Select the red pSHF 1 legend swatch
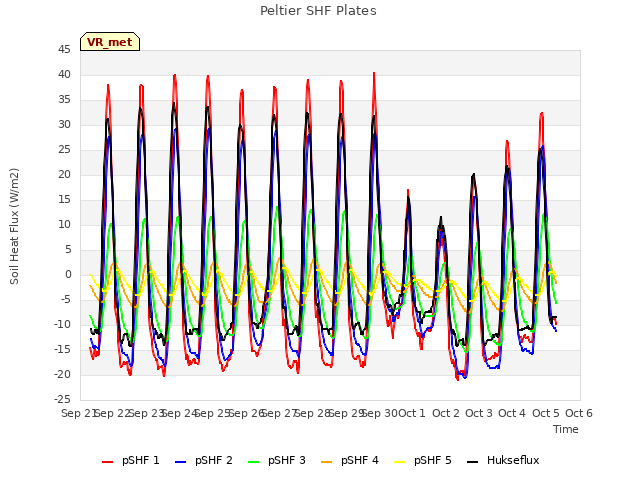Viewport: 640px width, 480px height. coord(107,462)
